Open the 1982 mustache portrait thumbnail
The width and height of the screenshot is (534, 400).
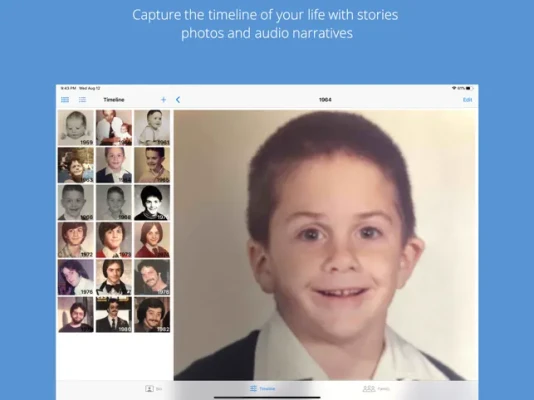click(x=152, y=315)
